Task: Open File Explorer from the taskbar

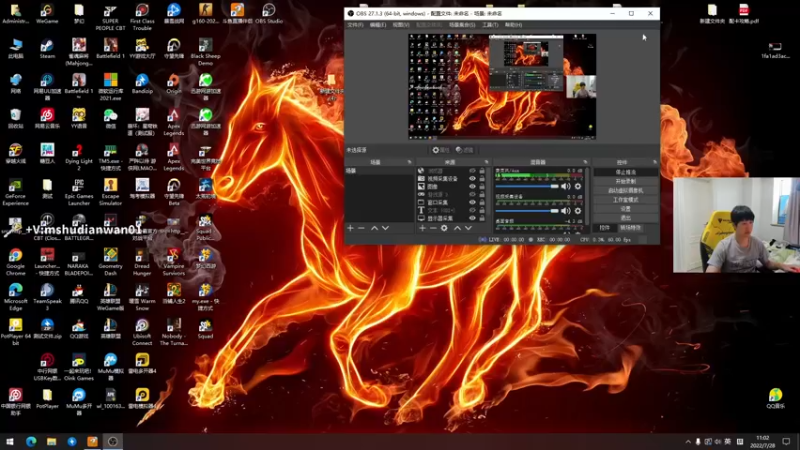Action: 51,441
